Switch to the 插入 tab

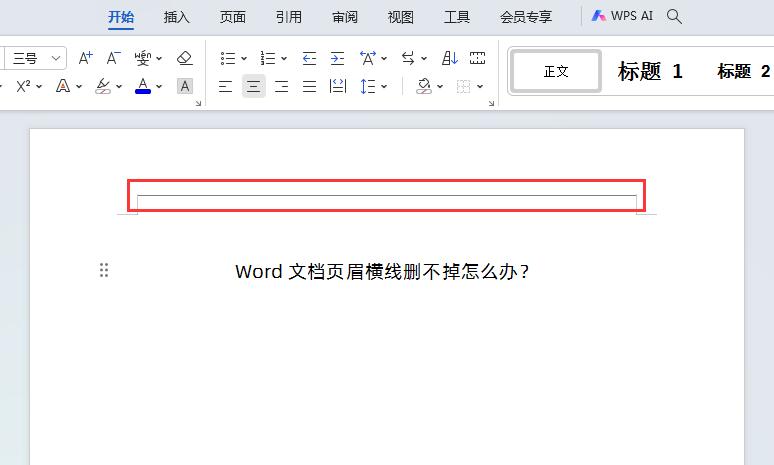[177, 17]
